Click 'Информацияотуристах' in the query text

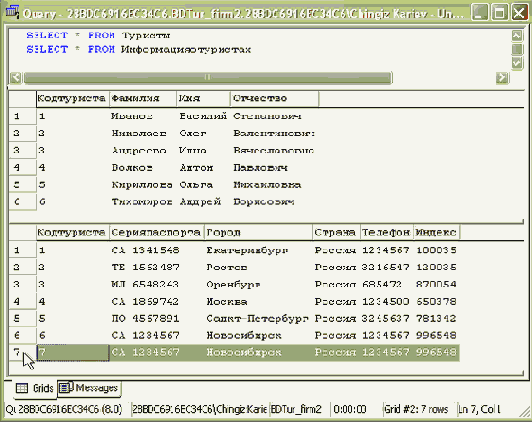[x=186, y=50]
